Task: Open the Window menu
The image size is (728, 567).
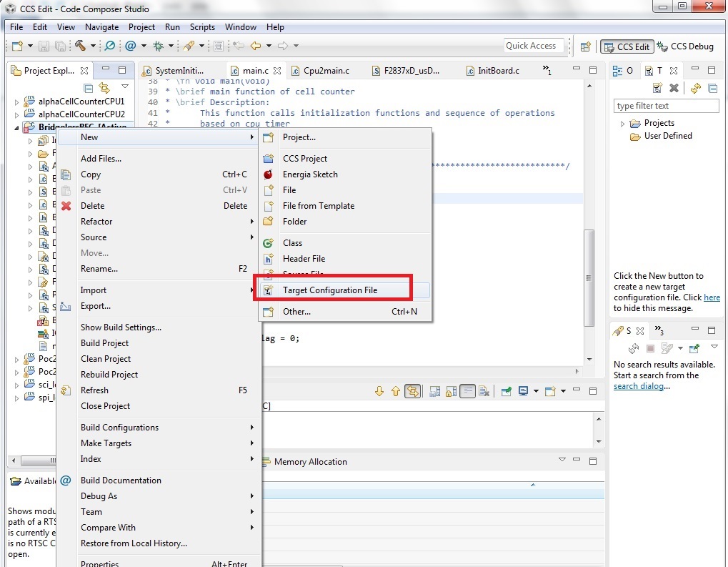Action: click(x=241, y=27)
